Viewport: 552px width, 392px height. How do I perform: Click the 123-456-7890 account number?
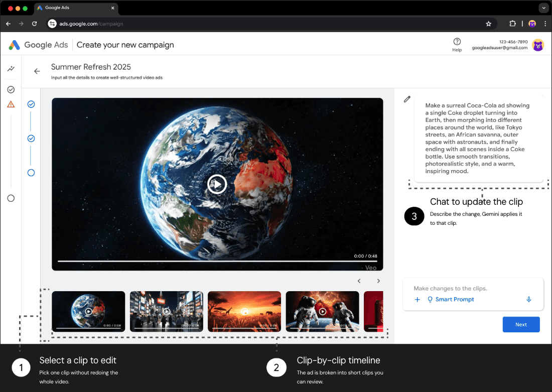pyautogui.click(x=513, y=42)
